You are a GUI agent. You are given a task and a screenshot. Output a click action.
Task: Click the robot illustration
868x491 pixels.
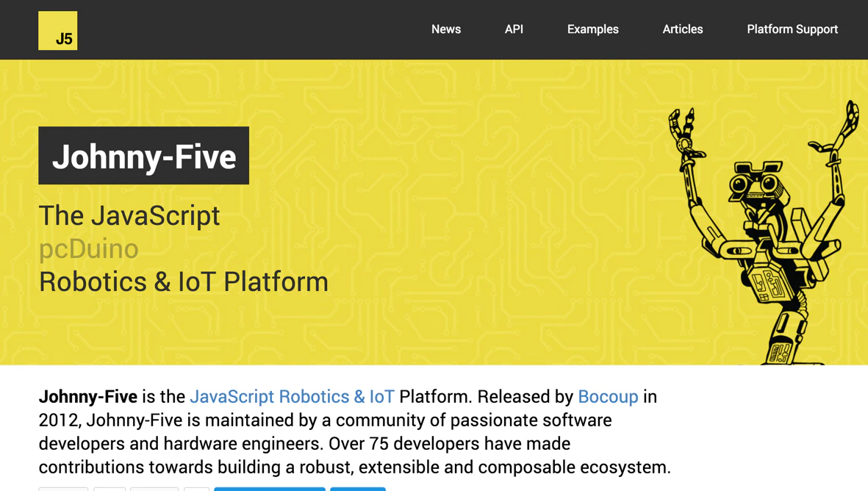pyautogui.click(x=764, y=232)
